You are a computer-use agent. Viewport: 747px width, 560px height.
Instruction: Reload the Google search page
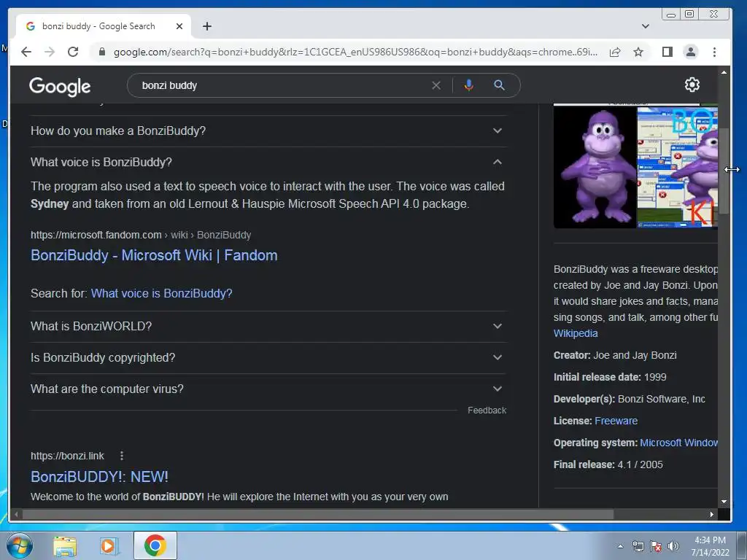[x=73, y=52]
